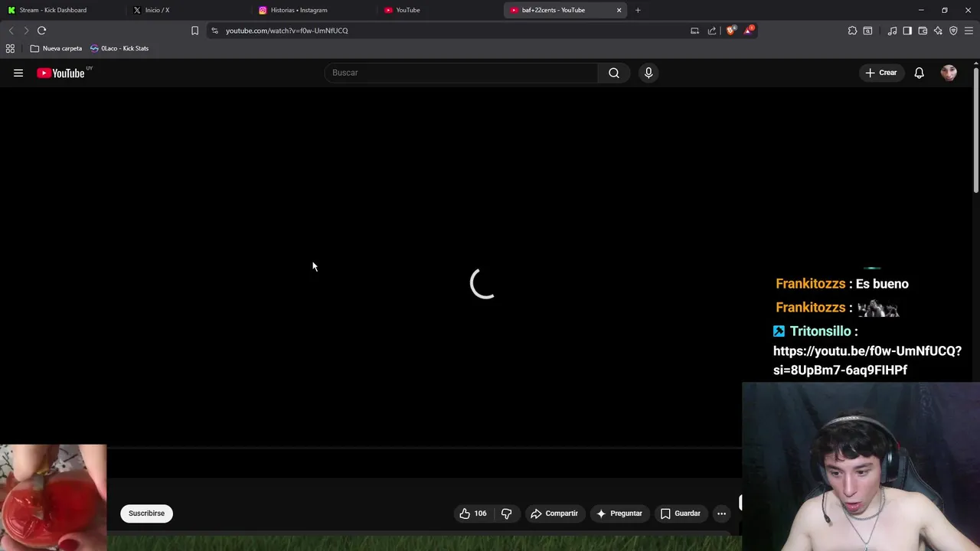Go forward with the browser forward arrow

point(26,31)
